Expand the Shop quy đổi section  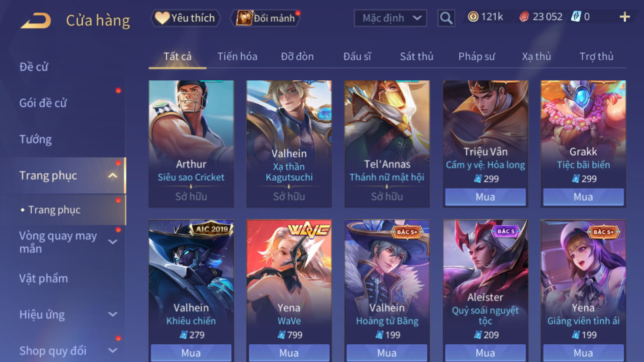(x=113, y=351)
